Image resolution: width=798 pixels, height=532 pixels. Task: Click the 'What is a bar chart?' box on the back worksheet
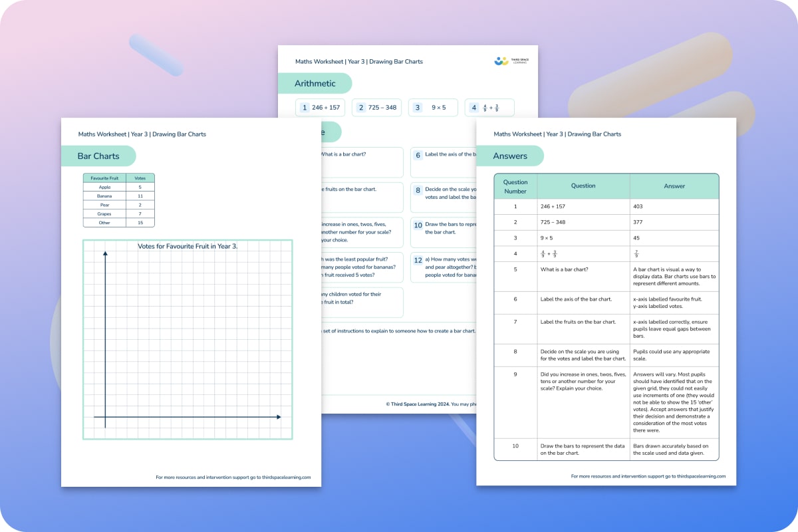362,162
